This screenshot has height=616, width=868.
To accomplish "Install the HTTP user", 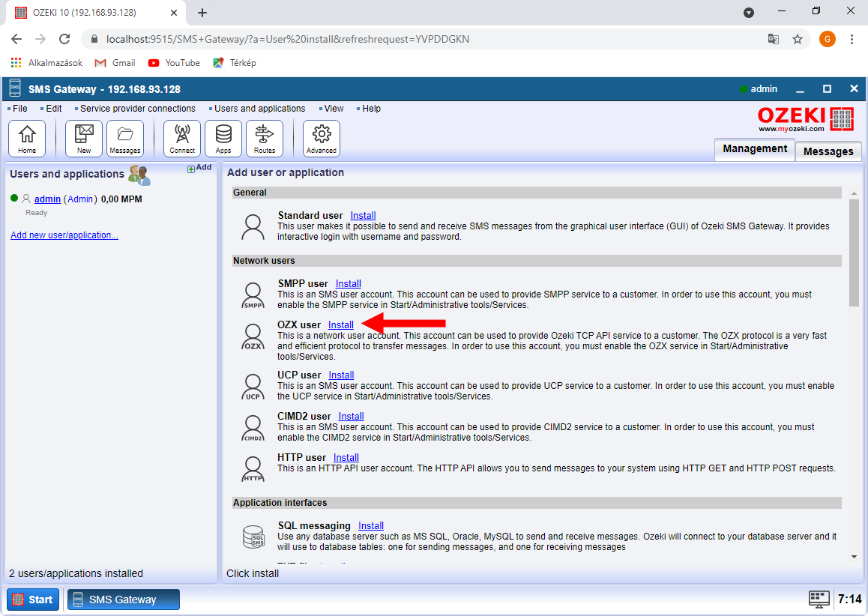I will [x=346, y=458].
